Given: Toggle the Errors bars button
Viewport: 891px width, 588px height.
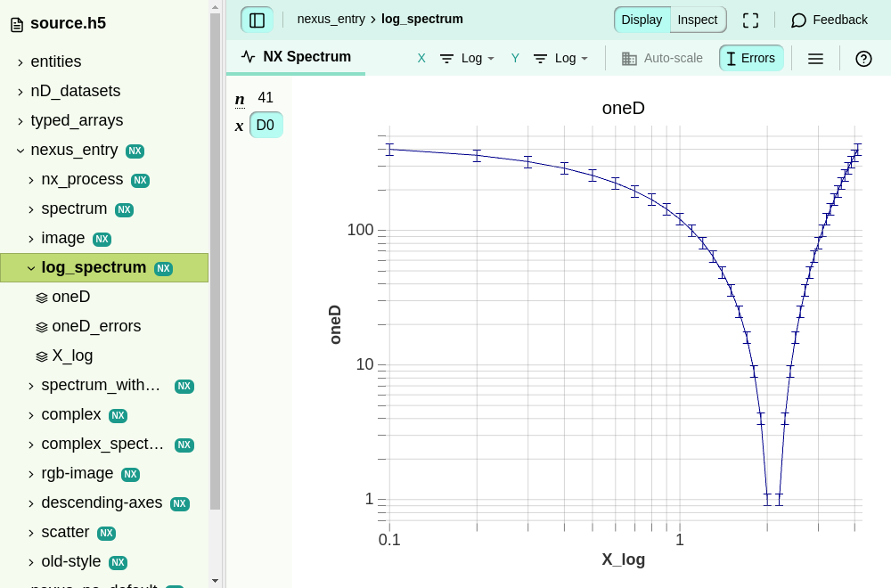Looking at the screenshot, I should [x=751, y=58].
